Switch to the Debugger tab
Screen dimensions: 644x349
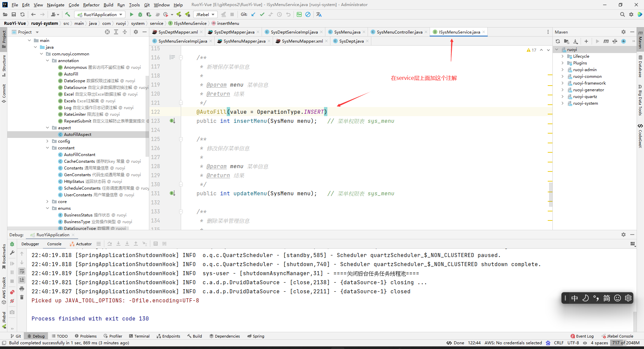pos(30,244)
